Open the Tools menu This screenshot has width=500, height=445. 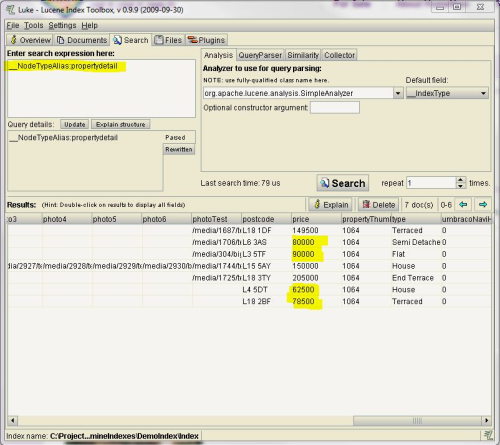click(33, 25)
